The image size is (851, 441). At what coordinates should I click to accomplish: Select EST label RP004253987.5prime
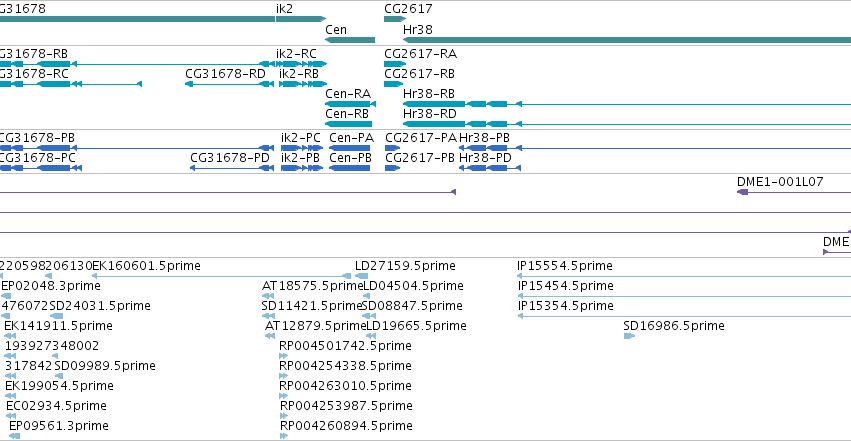click(346, 406)
